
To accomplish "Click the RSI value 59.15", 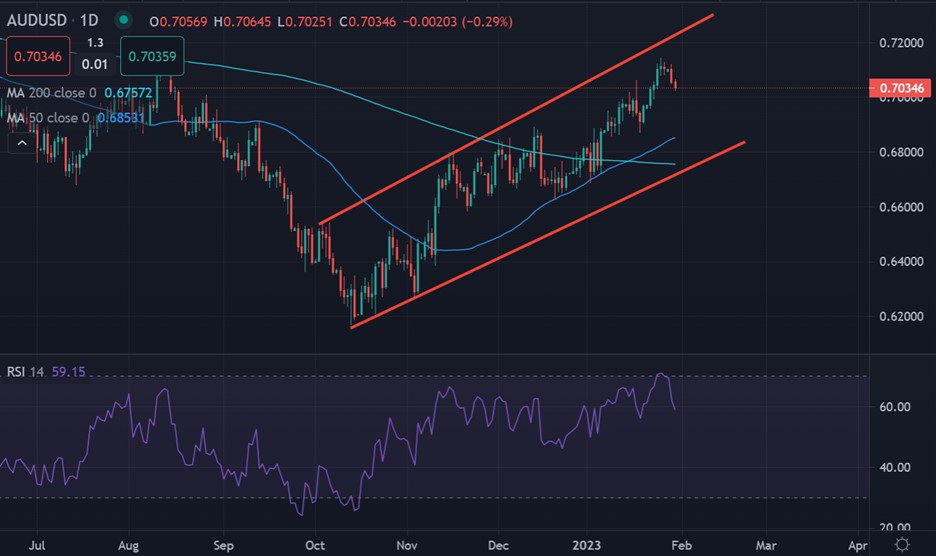I will (69, 371).
